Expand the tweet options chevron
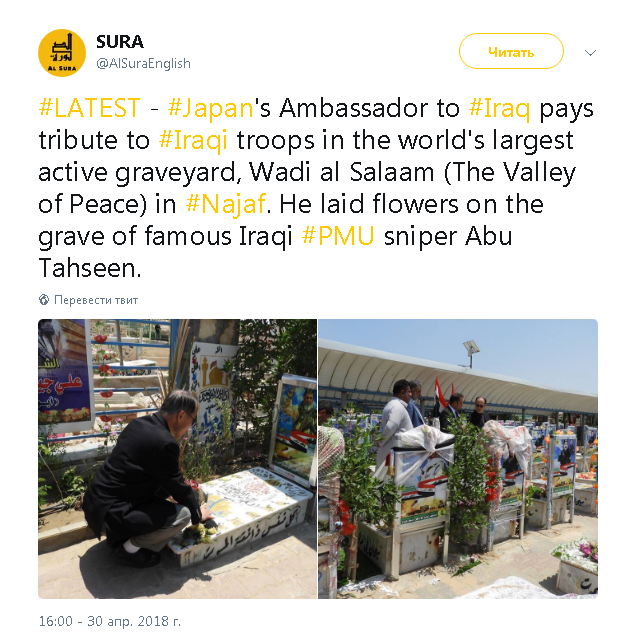636x641 pixels. tap(590, 53)
